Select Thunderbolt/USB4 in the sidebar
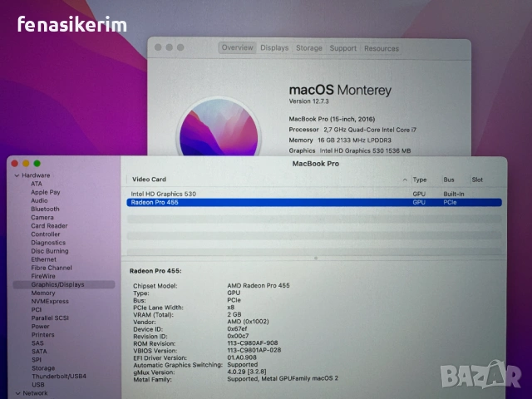 [x=59, y=377]
